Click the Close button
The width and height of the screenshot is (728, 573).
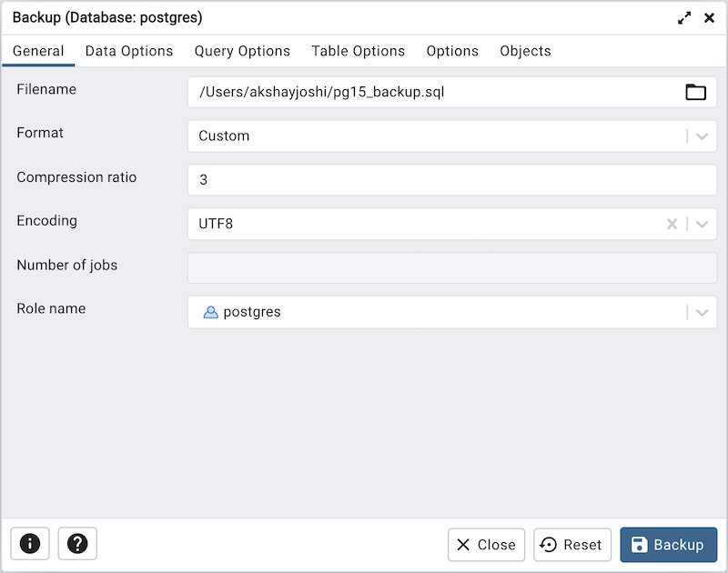point(486,544)
